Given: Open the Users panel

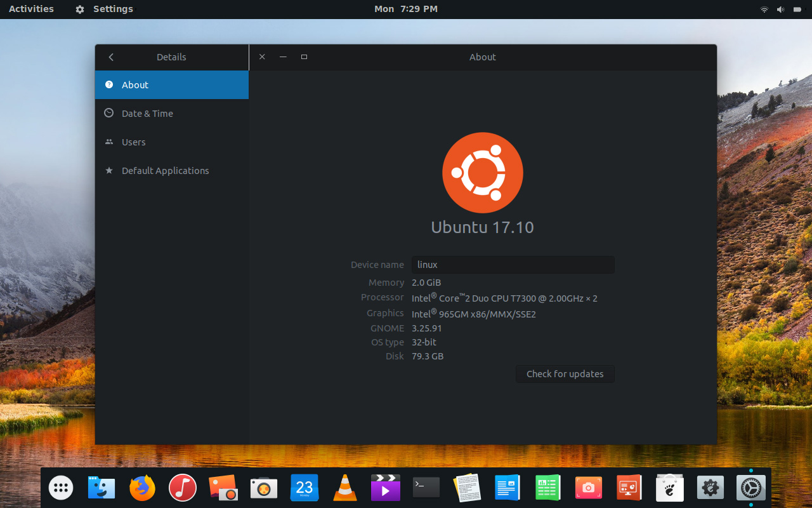Looking at the screenshot, I should (172, 142).
